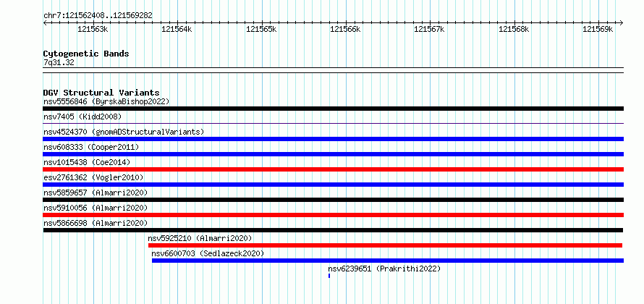
Task: Open nsv4524370 (gnomADStructuralVariants) label
Action: coord(124,132)
